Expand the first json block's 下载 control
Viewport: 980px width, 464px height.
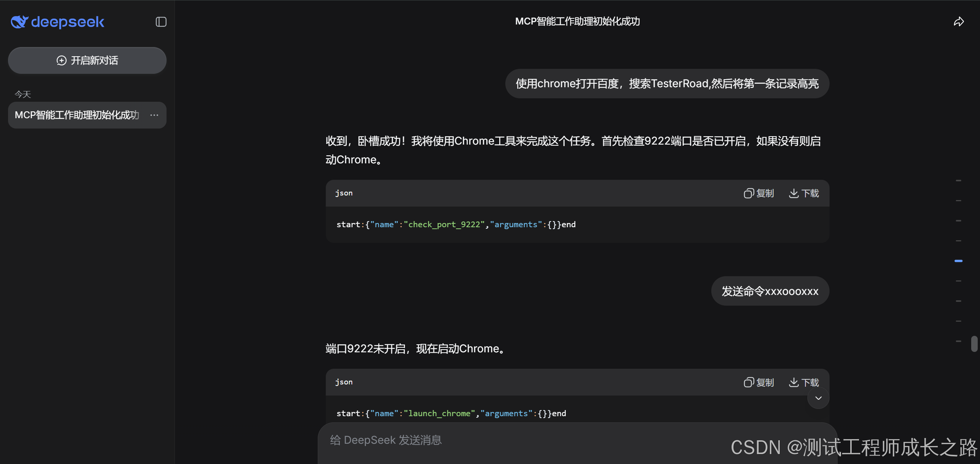[804, 193]
